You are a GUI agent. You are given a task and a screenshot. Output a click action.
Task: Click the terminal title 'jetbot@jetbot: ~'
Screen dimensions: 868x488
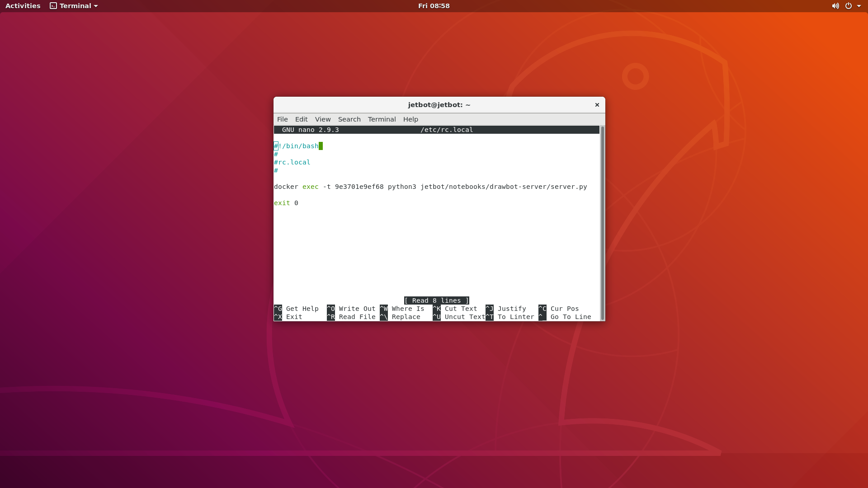(x=439, y=105)
